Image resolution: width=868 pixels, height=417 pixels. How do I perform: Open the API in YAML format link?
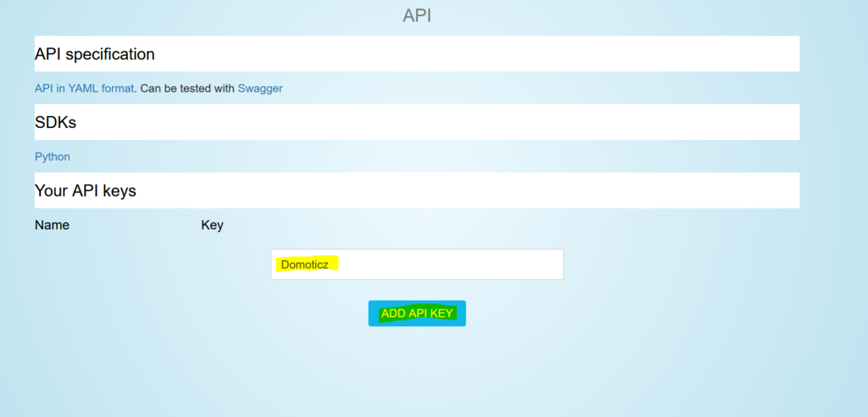[x=84, y=88]
